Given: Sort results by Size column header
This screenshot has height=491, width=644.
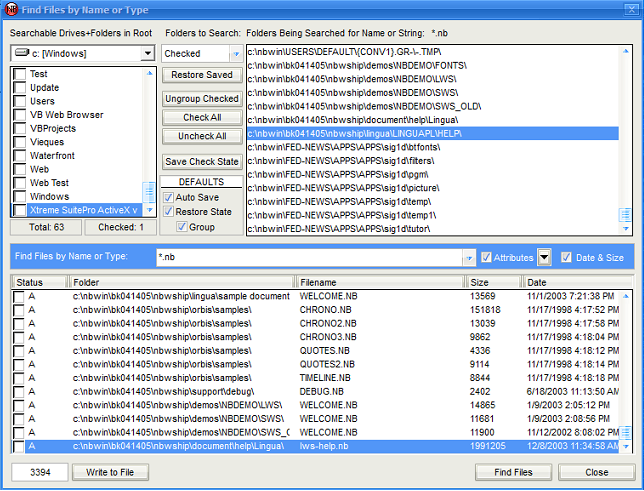Looking at the screenshot, I should pos(493,283).
